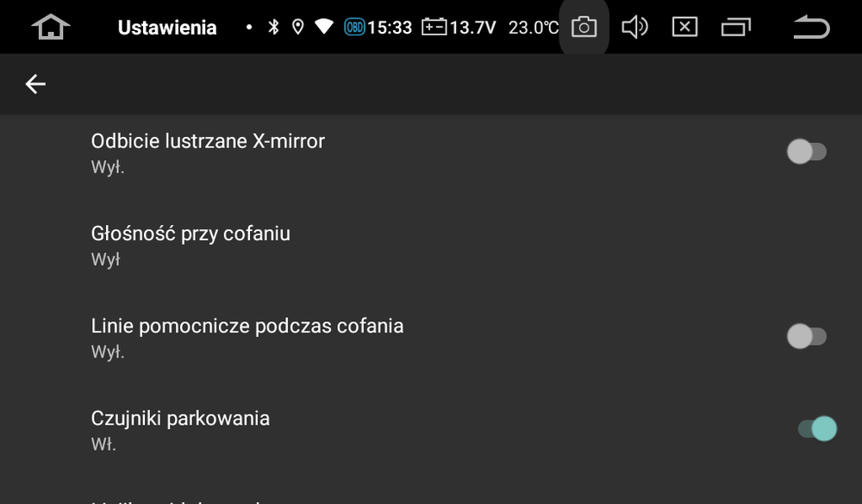Disable the Czujniki parkowania switch
Image resolution: width=862 pixels, height=504 pixels.
point(815,427)
